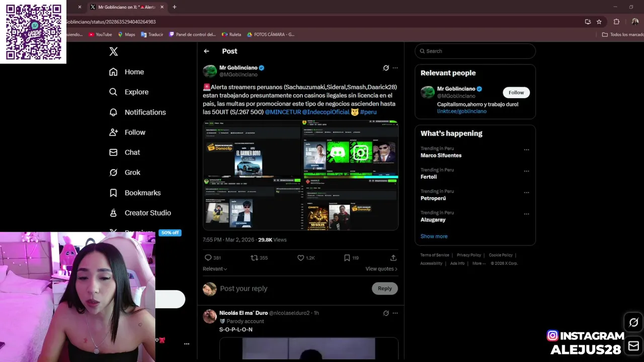Image resolution: width=644 pixels, height=362 pixels.
Task: Click Grok icon on Nicolás reply
Action: [386, 313]
